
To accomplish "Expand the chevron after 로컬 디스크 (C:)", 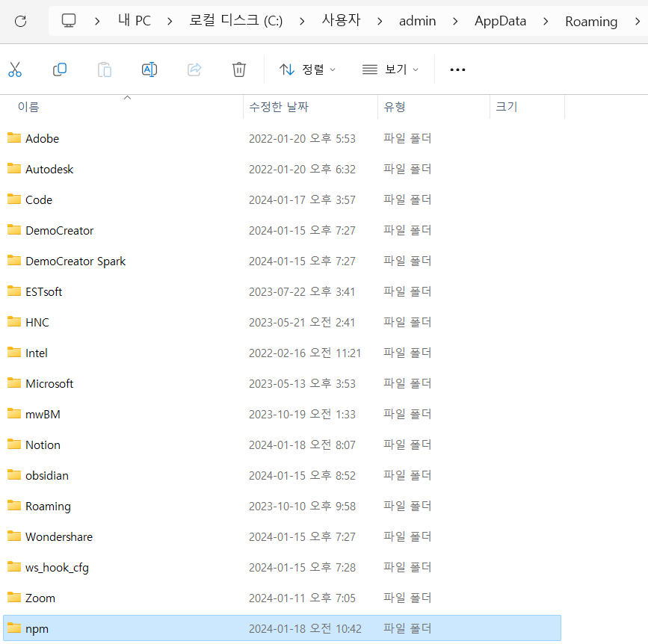I will [x=302, y=21].
